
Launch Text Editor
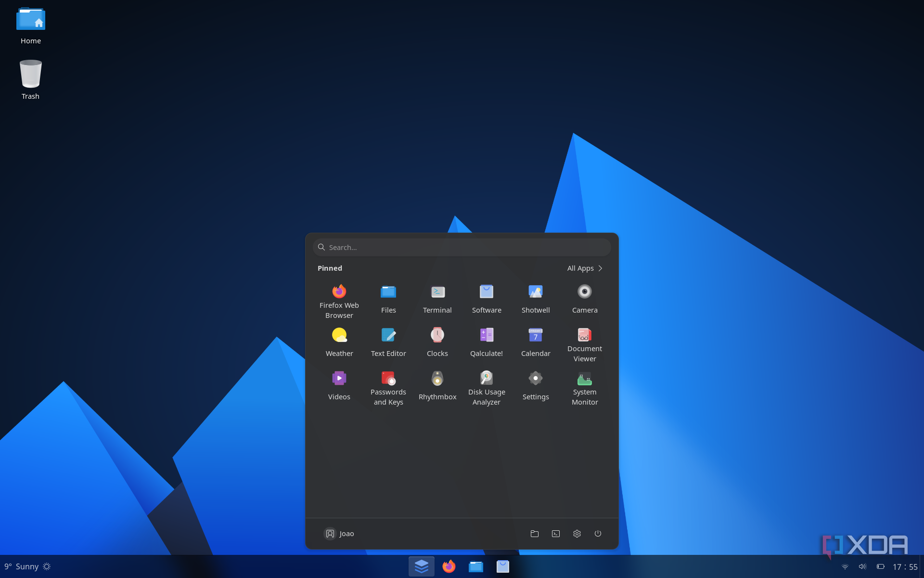point(388,342)
